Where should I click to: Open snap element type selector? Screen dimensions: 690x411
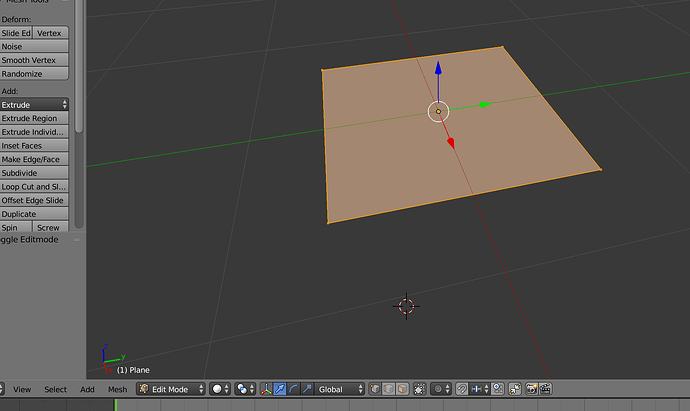coord(480,389)
